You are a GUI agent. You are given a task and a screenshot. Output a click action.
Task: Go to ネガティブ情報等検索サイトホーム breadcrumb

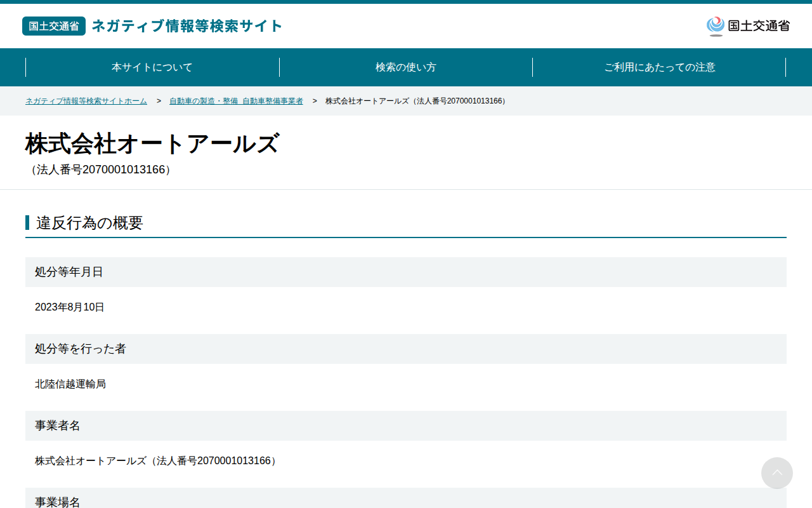tap(86, 101)
